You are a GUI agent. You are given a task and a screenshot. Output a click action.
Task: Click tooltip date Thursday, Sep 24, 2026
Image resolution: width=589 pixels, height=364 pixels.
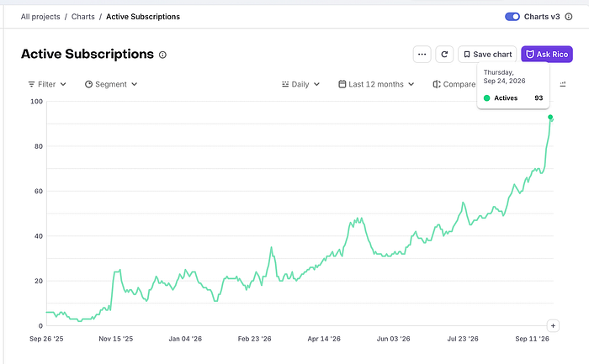[x=504, y=76]
